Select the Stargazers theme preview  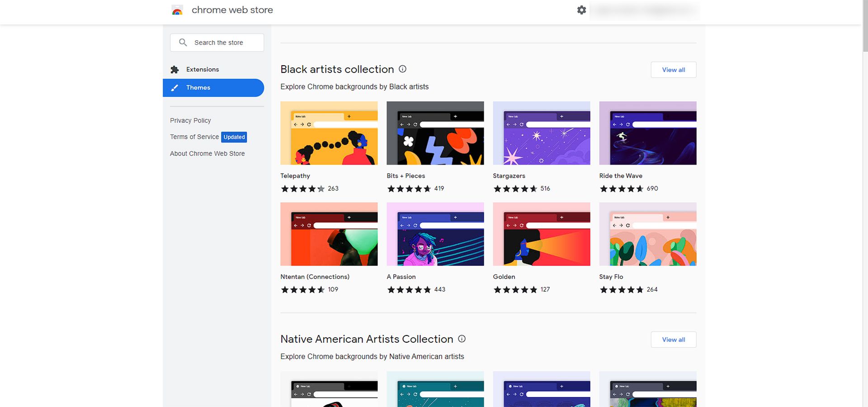tap(541, 133)
